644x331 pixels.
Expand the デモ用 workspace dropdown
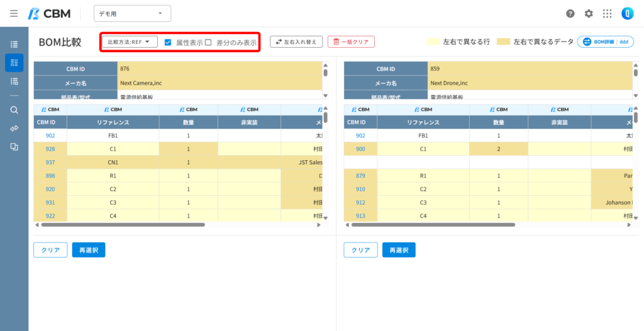click(x=132, y=14)
